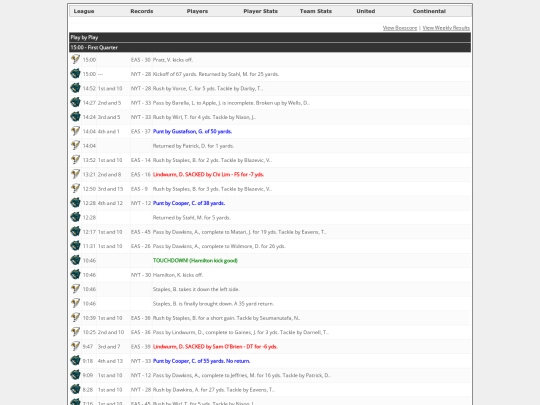Viewport: 540px width, 405px height.
Task: Click team logo on Pratt kicks off row
Action: click(75, 60)
